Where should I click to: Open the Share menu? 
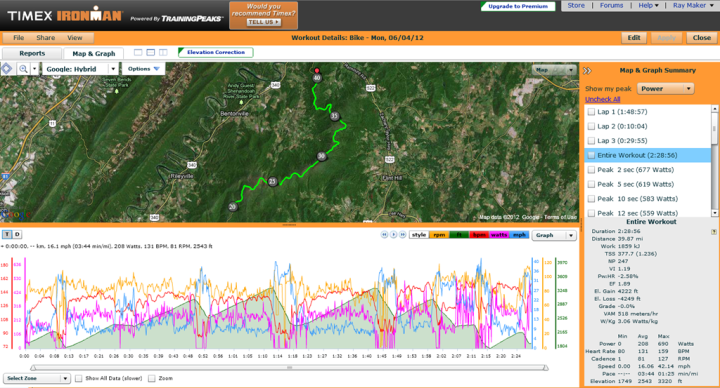point(45,38)
